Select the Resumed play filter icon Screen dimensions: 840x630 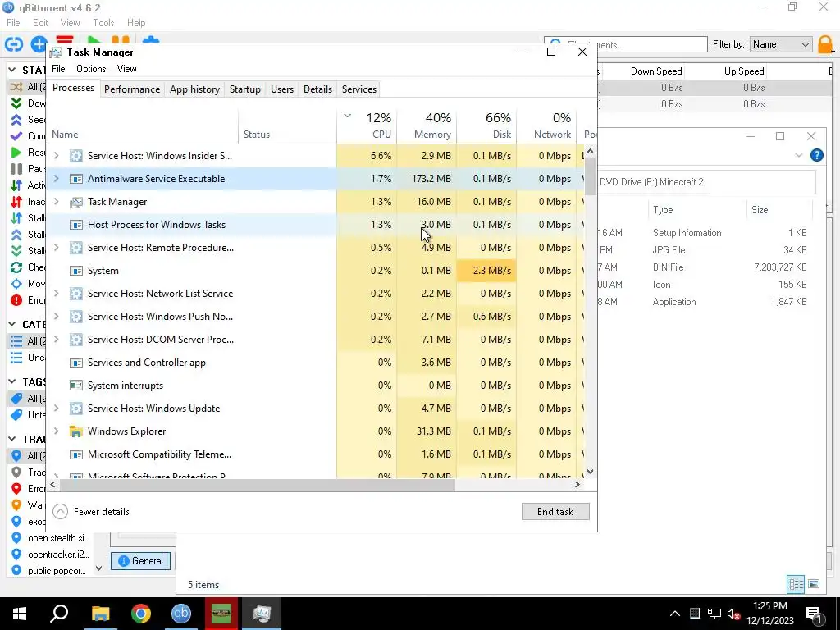(16, 153)
